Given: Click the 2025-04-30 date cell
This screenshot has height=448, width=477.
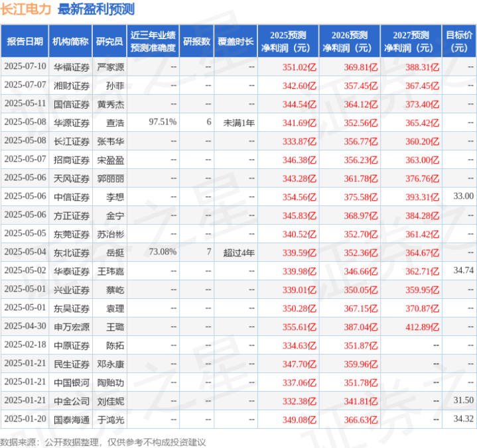Looking at the screenshot, I should click(25, 326).
